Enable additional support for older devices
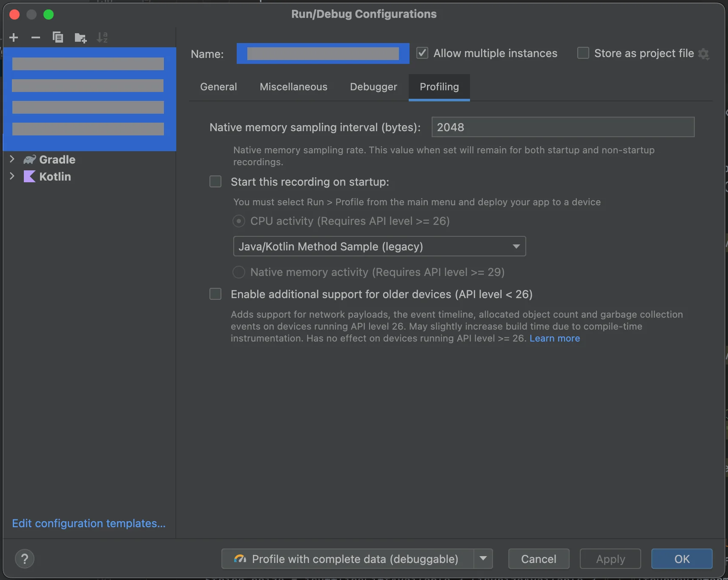Viewport: 728px width, 580px height. pos(215,294)
